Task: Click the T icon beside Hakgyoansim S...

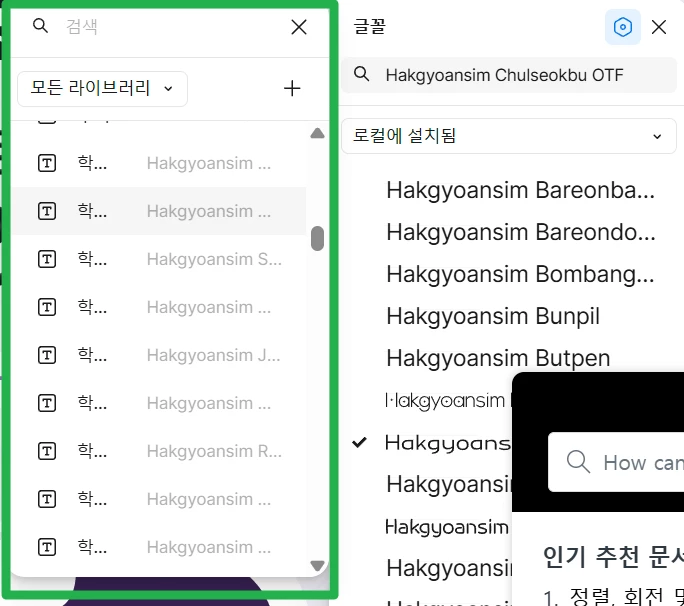Action: point(47,259)
